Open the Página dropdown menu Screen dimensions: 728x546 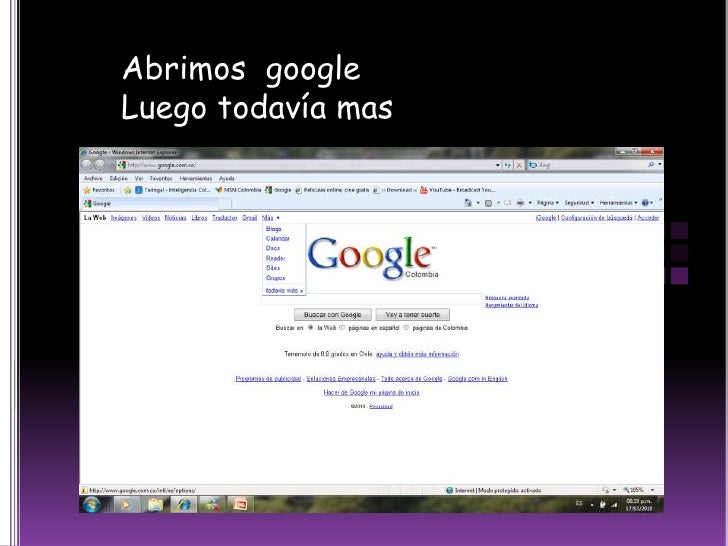pyautogui.click(x=548, y=203)
